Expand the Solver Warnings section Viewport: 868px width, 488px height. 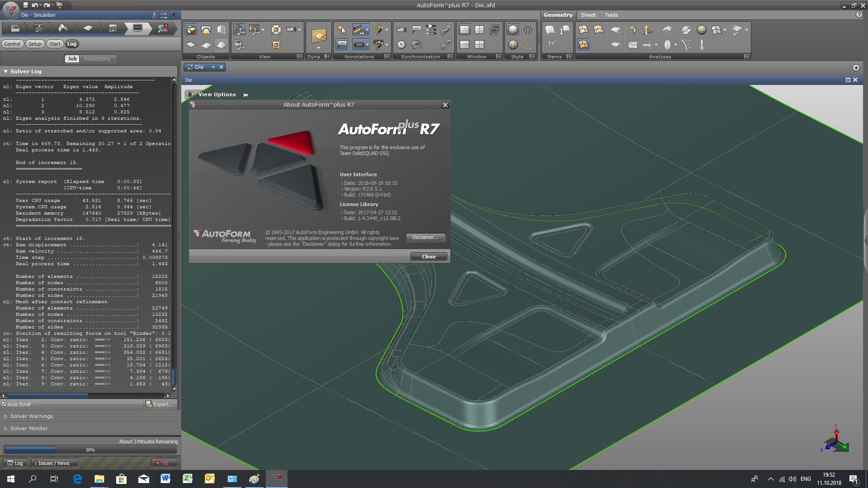point(5,416)
